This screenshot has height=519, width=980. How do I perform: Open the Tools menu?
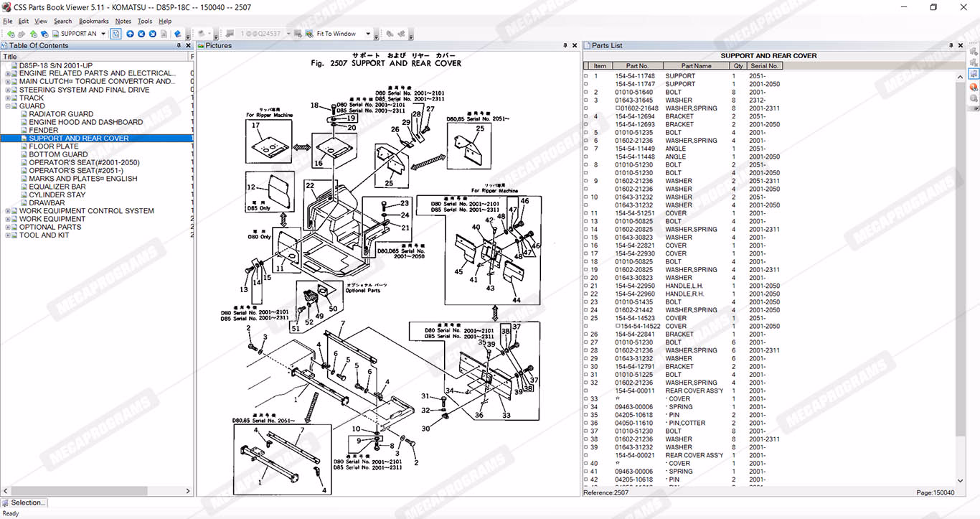[144, 22]
